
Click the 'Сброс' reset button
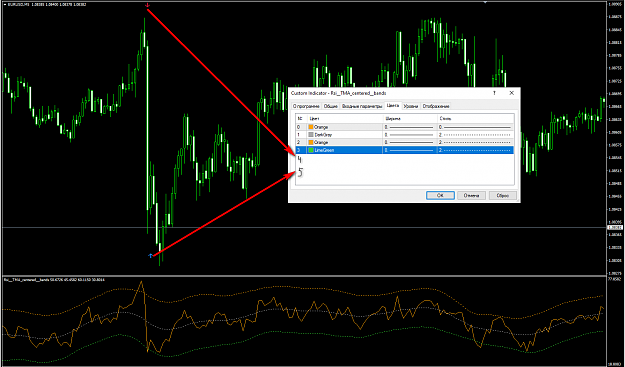(x=502, y=195)
